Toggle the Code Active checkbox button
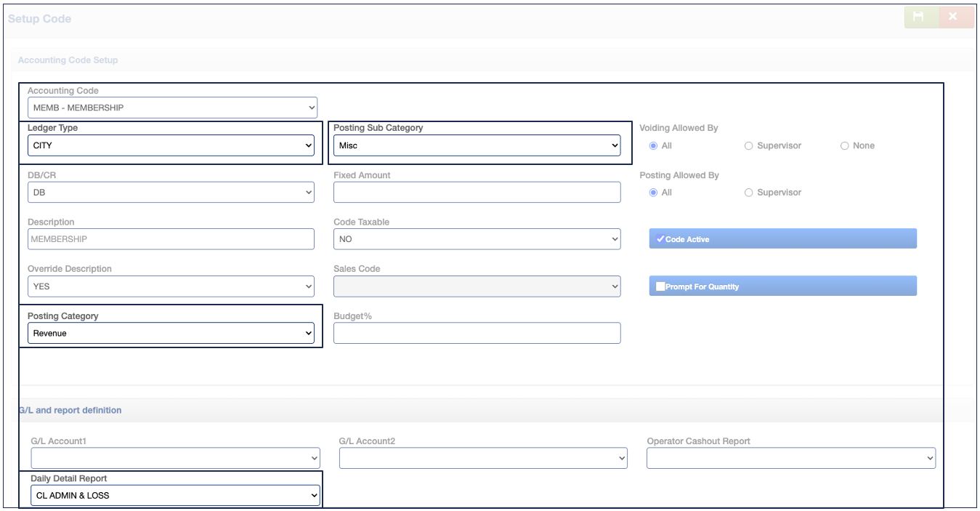Image resolution: width=980 pixels, height=511 pixels. pos(782,239)
